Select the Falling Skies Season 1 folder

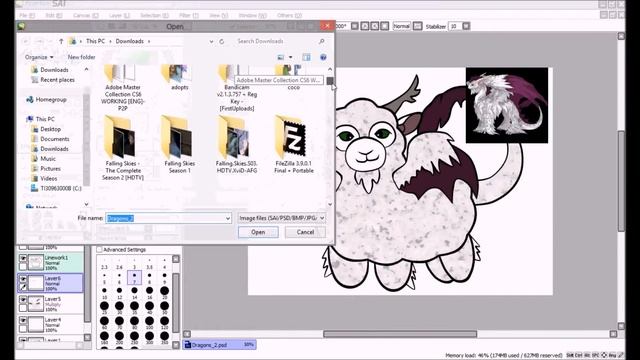point(180,144)
